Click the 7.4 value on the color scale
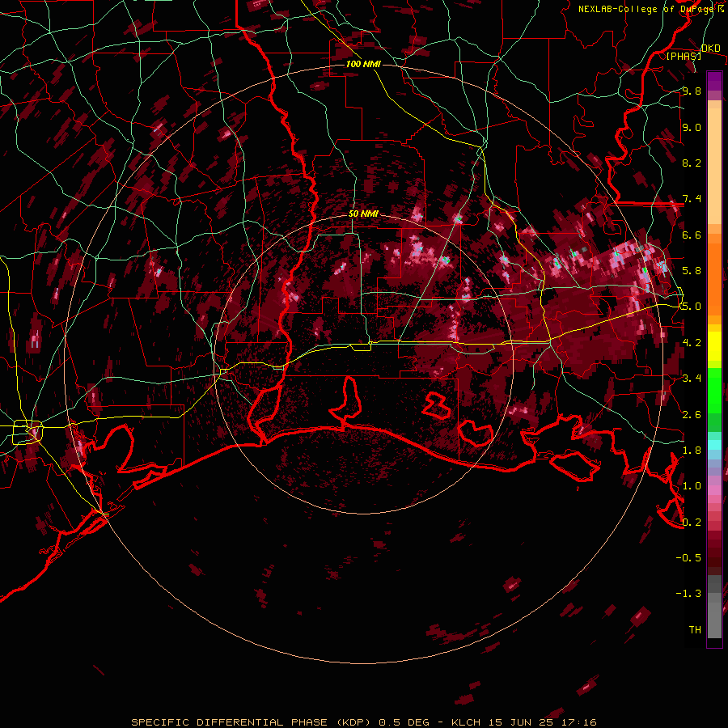Screen dimensions: 728x728 tap(692, 199)
